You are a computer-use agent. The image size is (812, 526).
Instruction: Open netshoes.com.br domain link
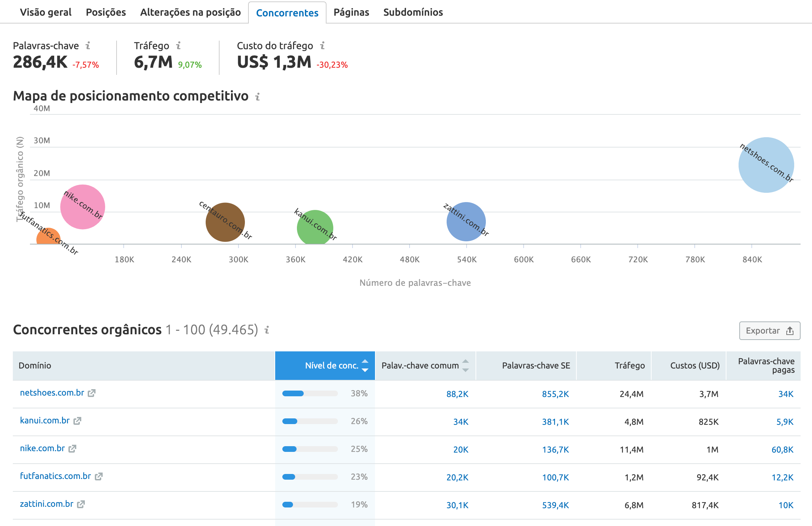[52, 393]
